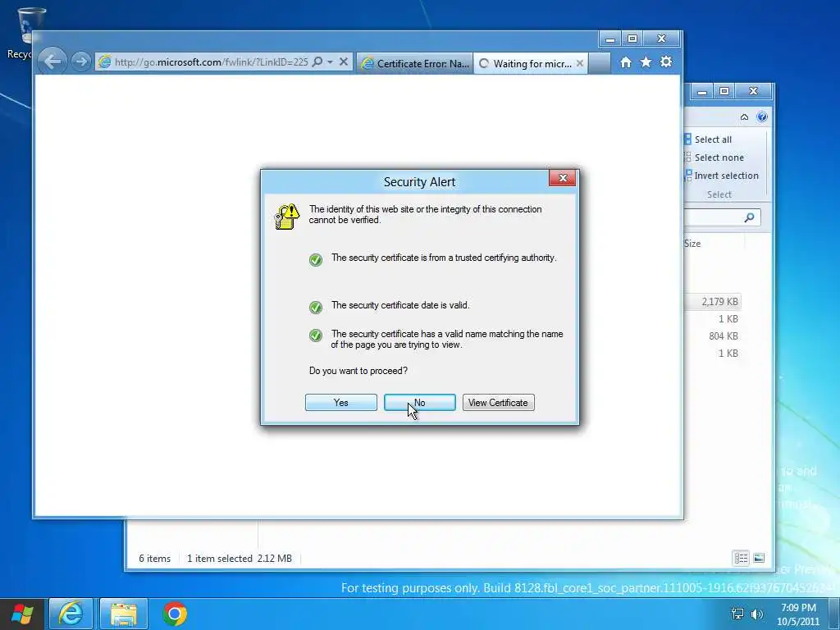Click the 1 item selected 2.12 MB status text
The height and width of the screenshot is (630, 840).
click(240, 558)
